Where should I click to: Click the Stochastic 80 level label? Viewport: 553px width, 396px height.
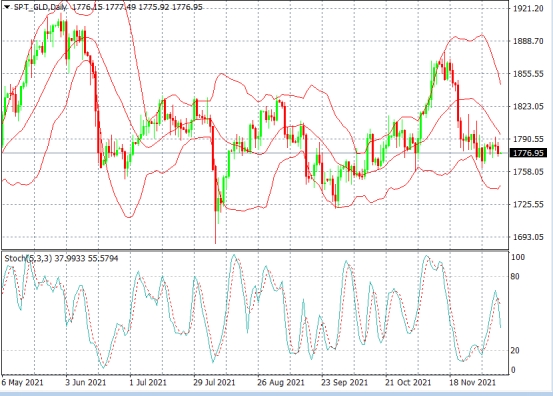(x=515, y=276)
